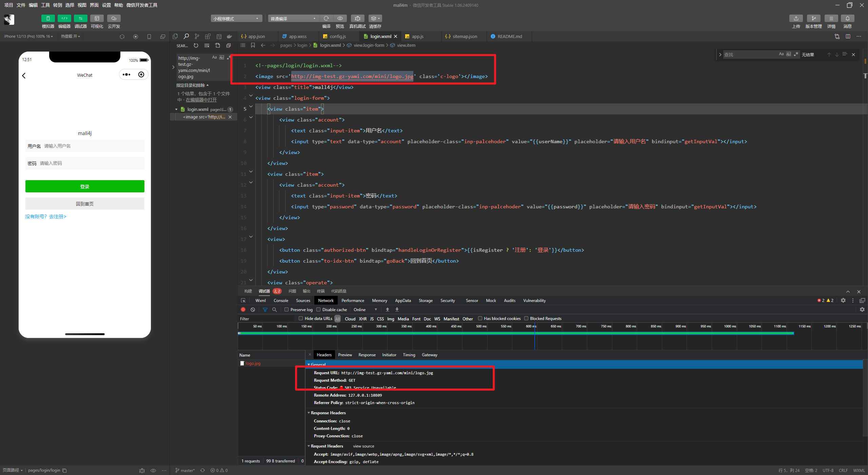Open the messages (消息) bell icon

847,18
